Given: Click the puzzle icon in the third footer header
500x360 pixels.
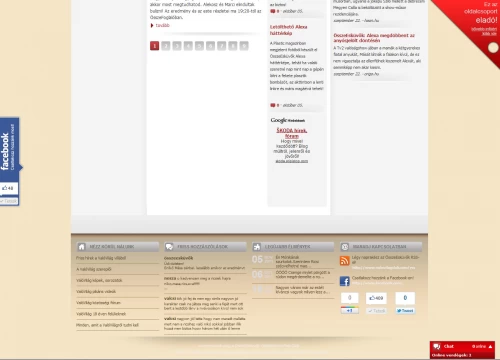Looking at the screenshot, I should 257,247.
